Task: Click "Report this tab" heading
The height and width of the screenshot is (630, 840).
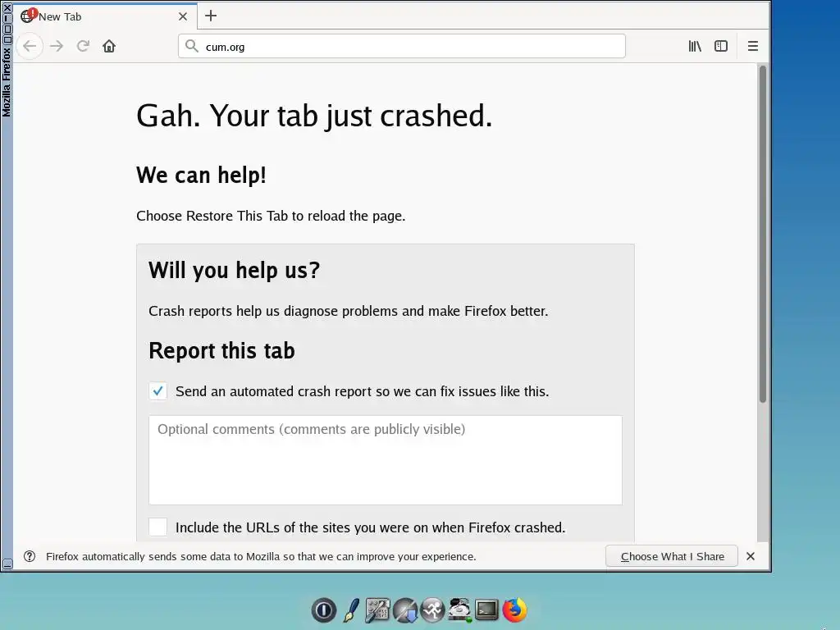Action: (221, 351)
